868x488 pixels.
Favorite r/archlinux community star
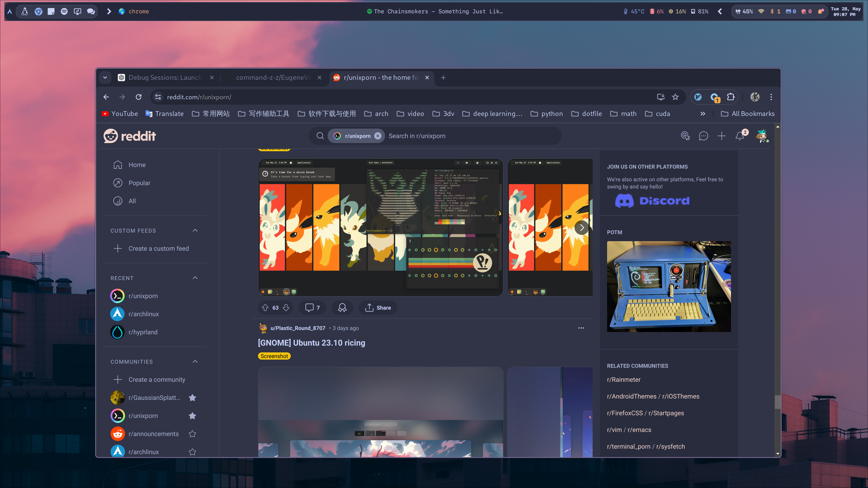click(x=192, y=452)
